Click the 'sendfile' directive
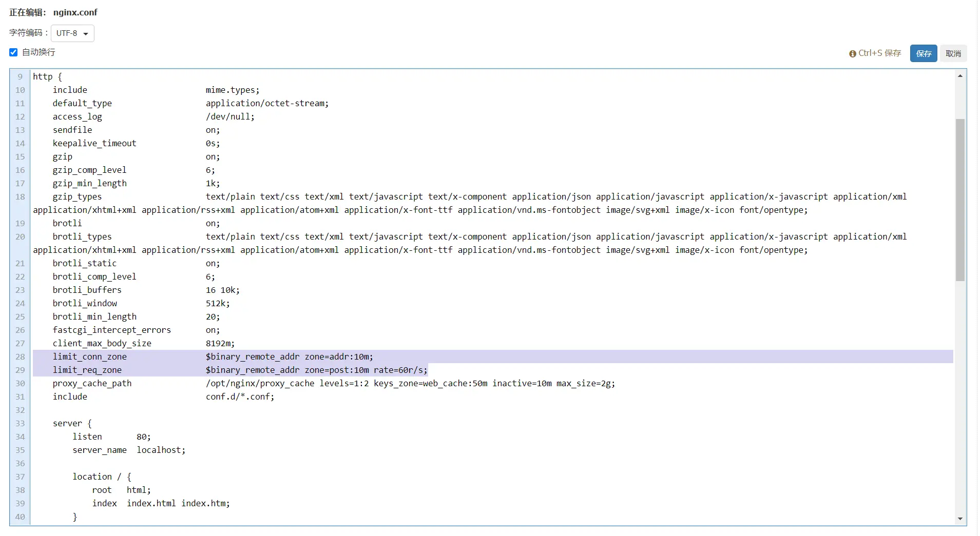Viewport: 980px width, 536px height. [x=72, y=130]
